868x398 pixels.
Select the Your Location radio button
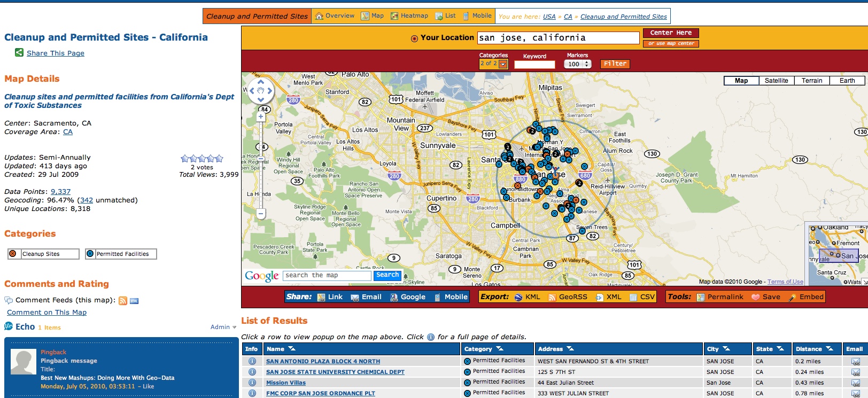click(x=414, y=38)
